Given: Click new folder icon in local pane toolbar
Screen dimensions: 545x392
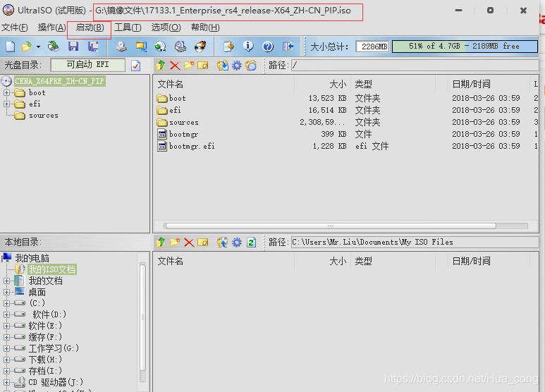Looking at the screenshot, I should [x=175, y=242].
